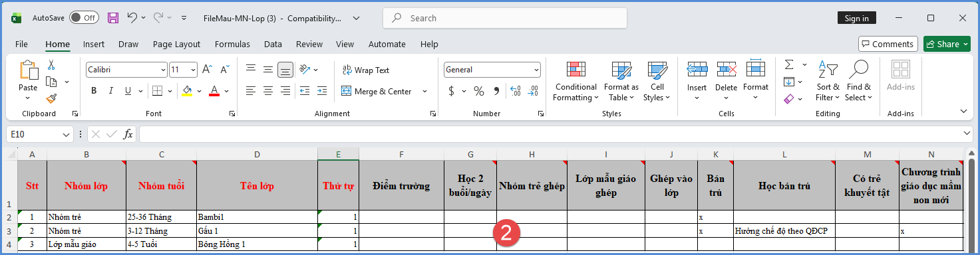The image size is (980, 255).
Task: Increase font size with larger A
Action: point(207,69)
